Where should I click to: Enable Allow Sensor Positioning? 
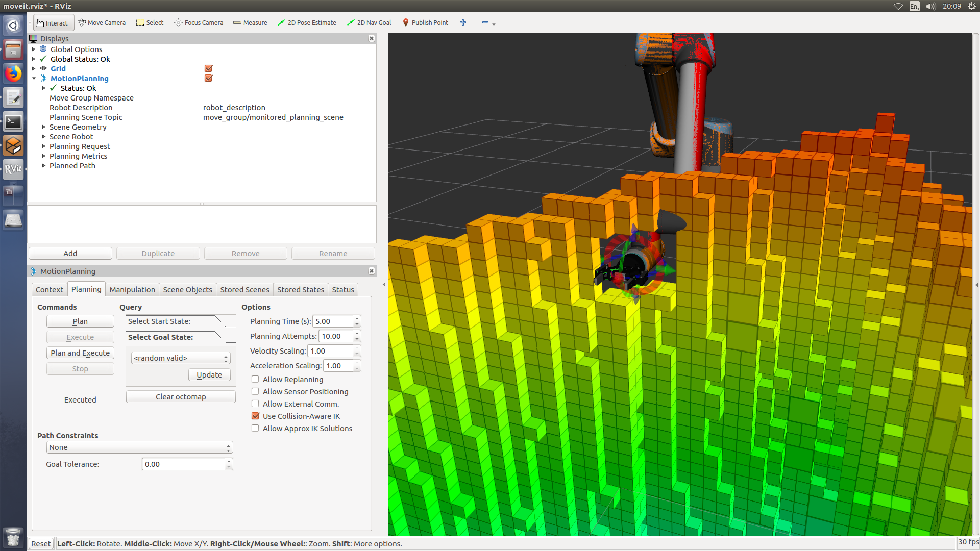255,391
